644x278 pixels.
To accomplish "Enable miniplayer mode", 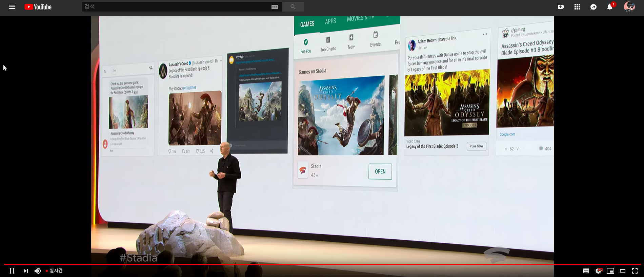I will 610,271.
